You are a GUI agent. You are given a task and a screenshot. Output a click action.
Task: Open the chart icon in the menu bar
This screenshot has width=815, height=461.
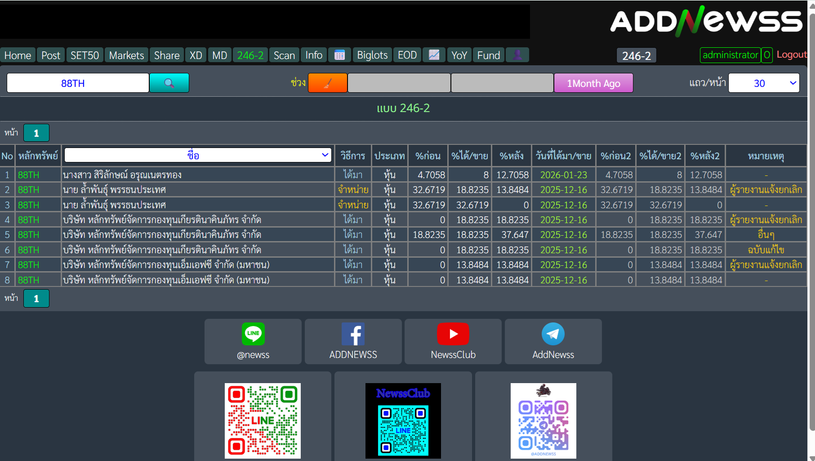point(434,55)
